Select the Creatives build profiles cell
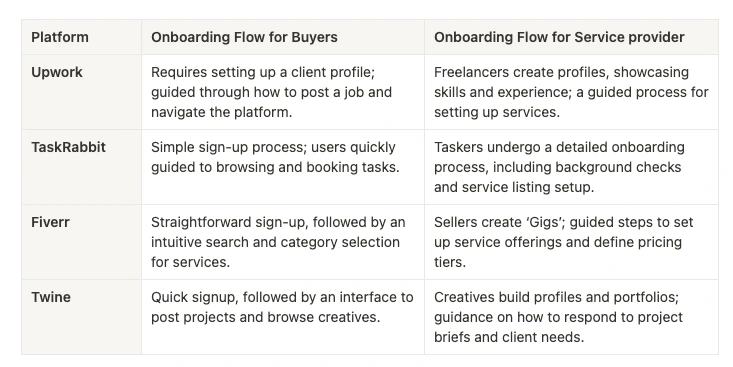Screen dimensions: 733x367 (x=571, y=317)
